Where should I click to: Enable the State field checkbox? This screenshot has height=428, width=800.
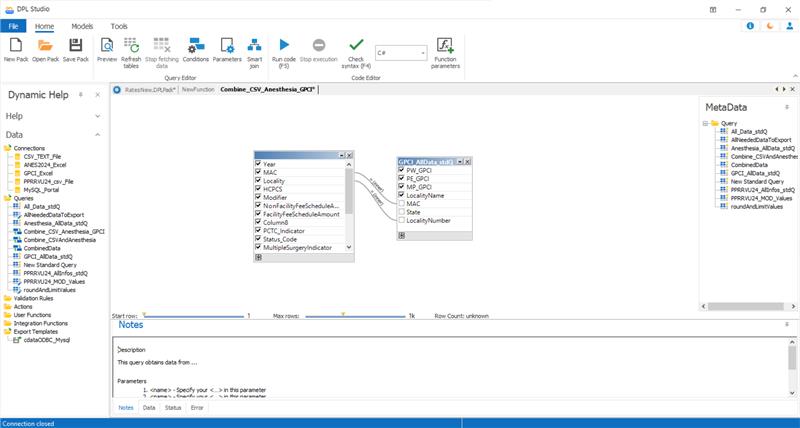point(401,212)
